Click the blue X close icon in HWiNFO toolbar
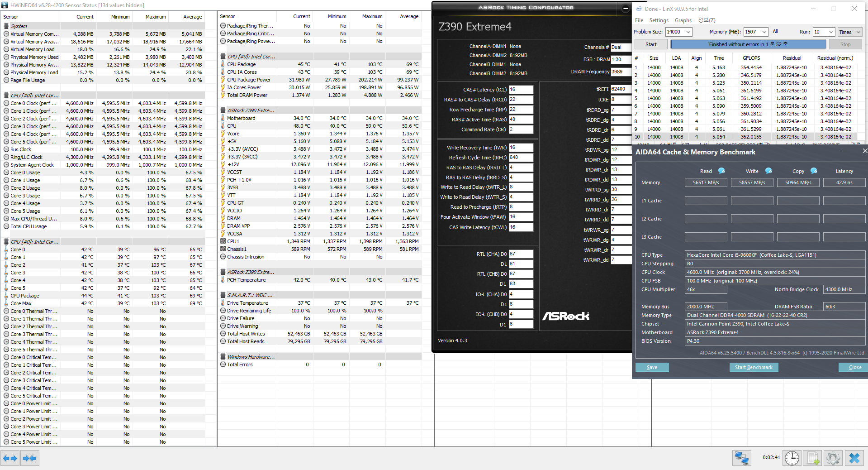The width and height of the screenshot is (868, 470). coord(854,458)
